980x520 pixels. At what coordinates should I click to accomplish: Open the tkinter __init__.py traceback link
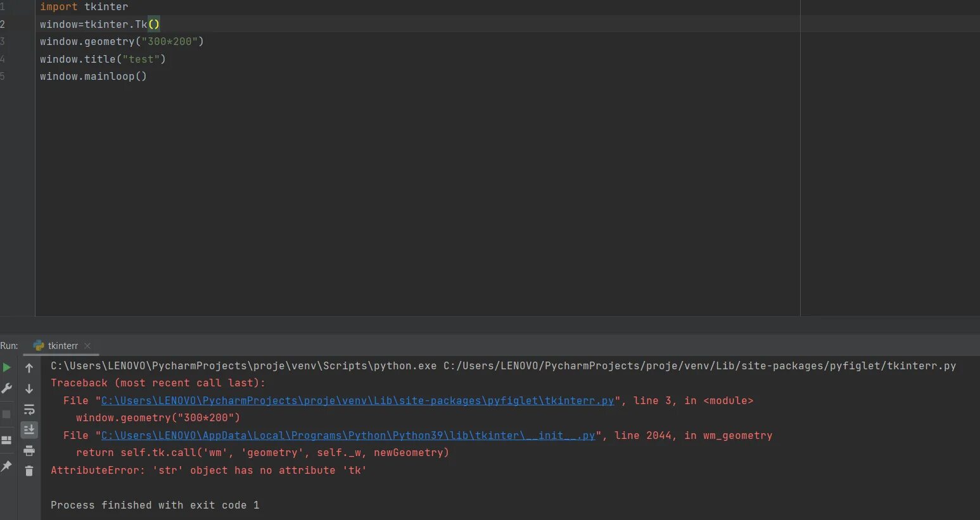pyautogui.click(x=348, y=436)
